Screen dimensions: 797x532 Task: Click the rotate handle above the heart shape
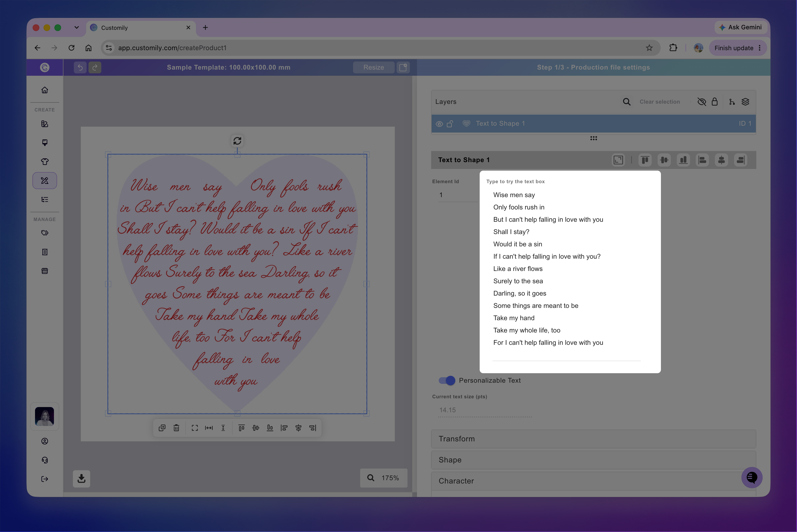click(x=237, y=141)
